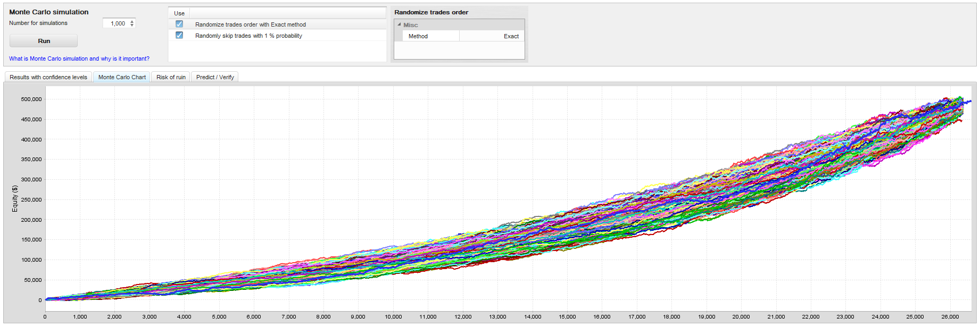Viewport: 980px width, 326px height.
Task: Click the Use column header
Action: click(179, 13)
